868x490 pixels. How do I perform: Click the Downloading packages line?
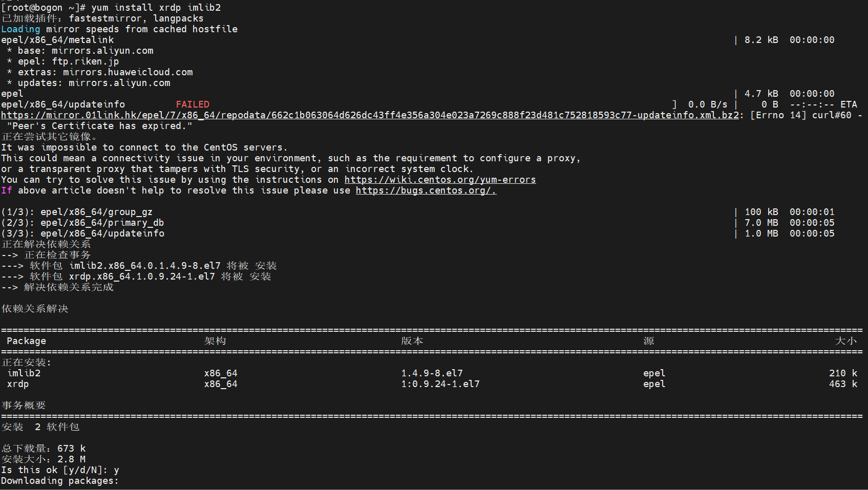pyautogui.click(x=60, y=481)
